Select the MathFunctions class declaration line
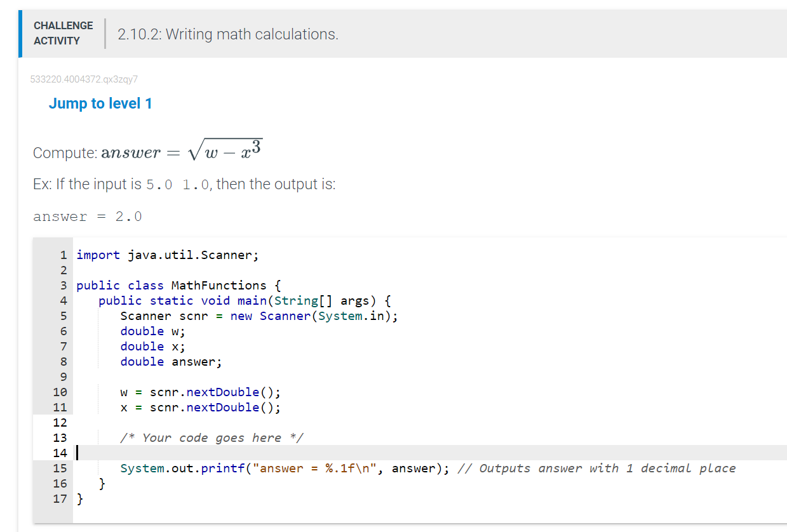Viewport: 787px width, 532px height. pyautogui.click(x=178, y=285)
